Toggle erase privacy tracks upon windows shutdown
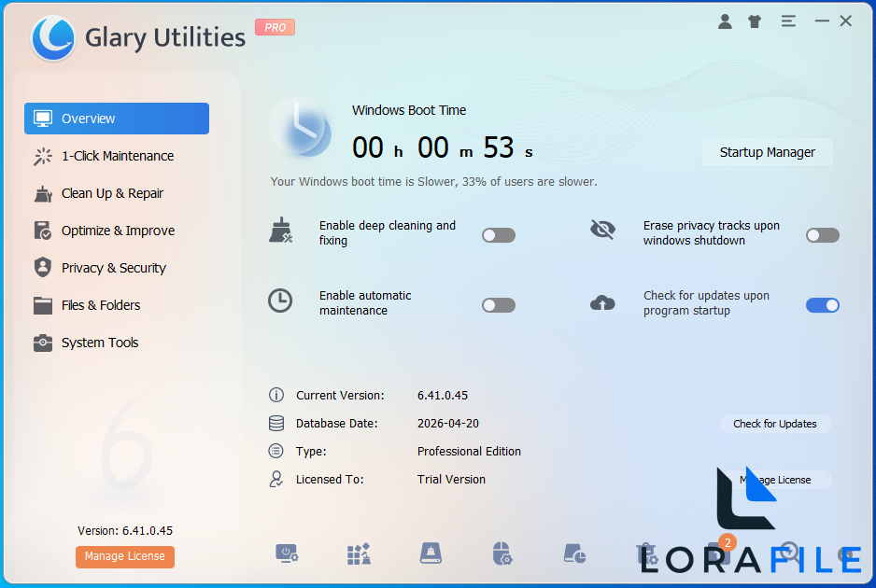 click(822, 234)
